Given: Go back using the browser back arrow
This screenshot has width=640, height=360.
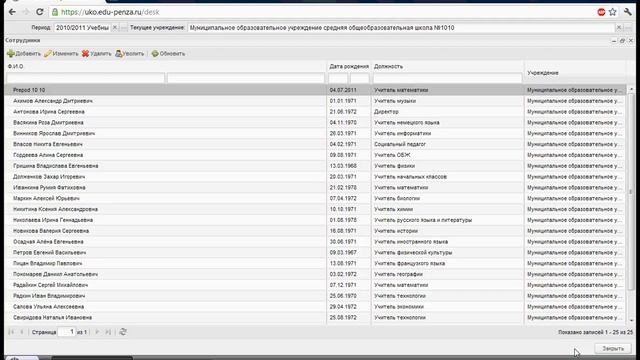Looking at the screenshot, I should tap(12, 12).
